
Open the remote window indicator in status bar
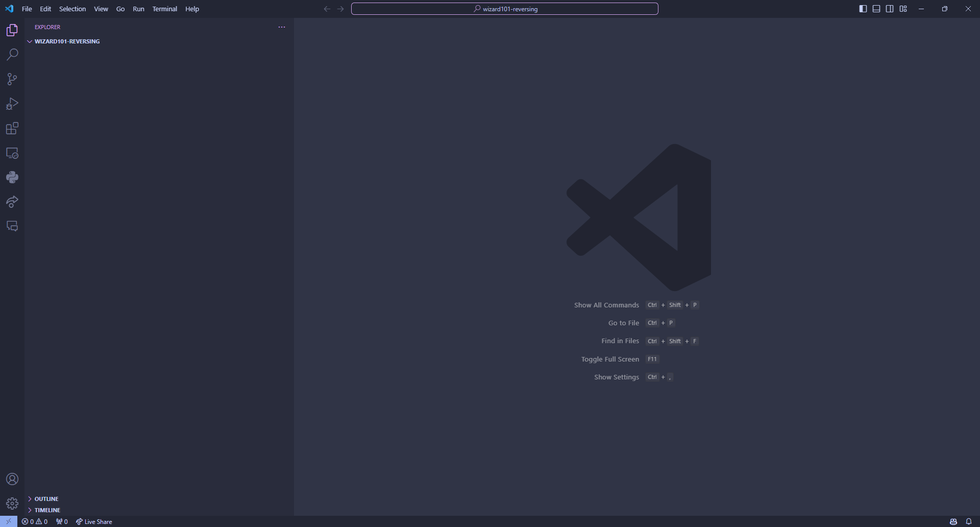click(x=9, y=521)
